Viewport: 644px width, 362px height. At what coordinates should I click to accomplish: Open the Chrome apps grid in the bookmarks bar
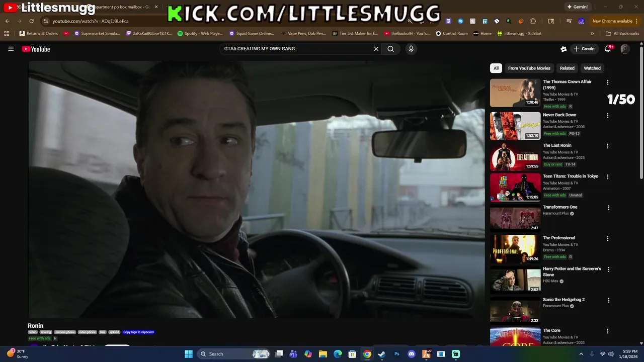[7, 34]
